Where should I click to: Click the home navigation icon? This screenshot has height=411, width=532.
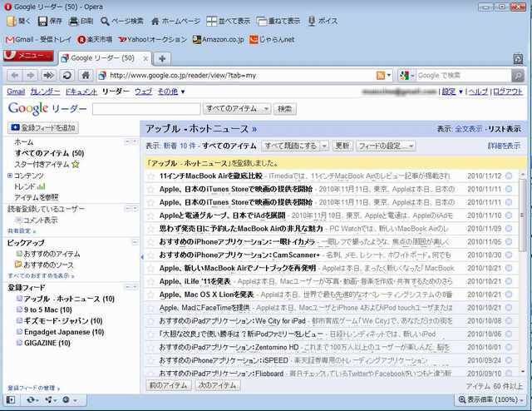click(86, 76)
